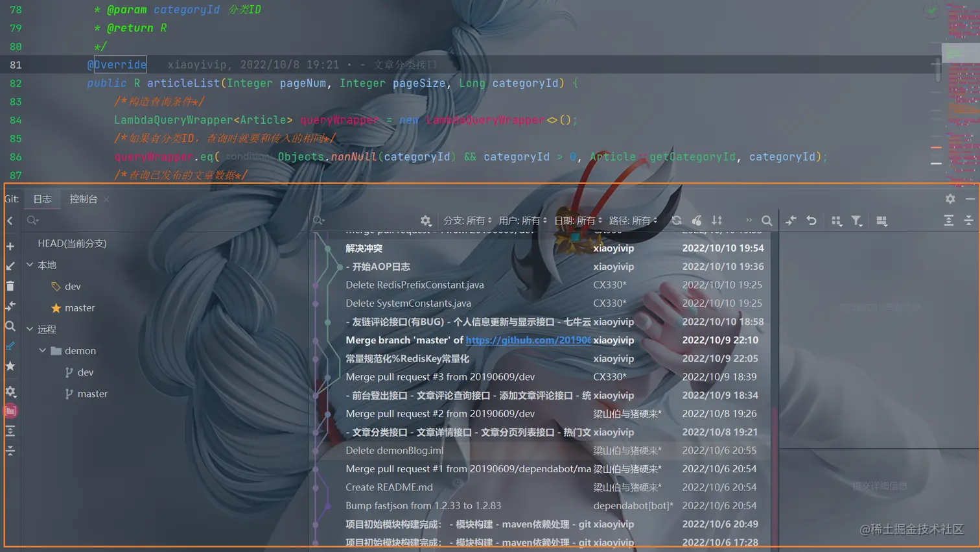Click the editor inspection checkmark indicator
Viewport: 980px width, 552px height.
click(931, 10)
